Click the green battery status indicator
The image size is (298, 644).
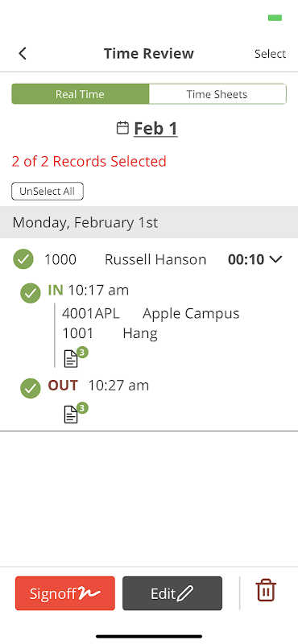pos(275,18)
